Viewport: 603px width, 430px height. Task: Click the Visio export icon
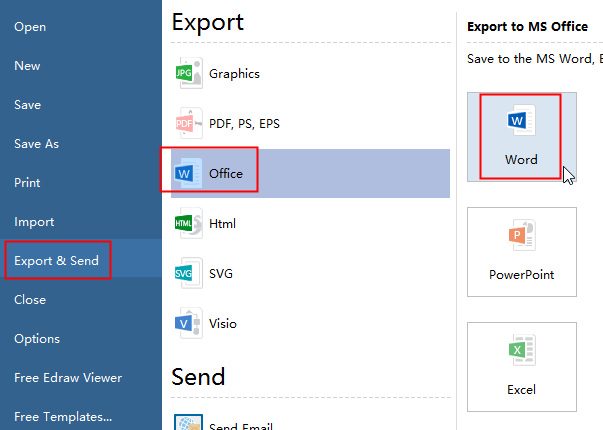[188, 323]
